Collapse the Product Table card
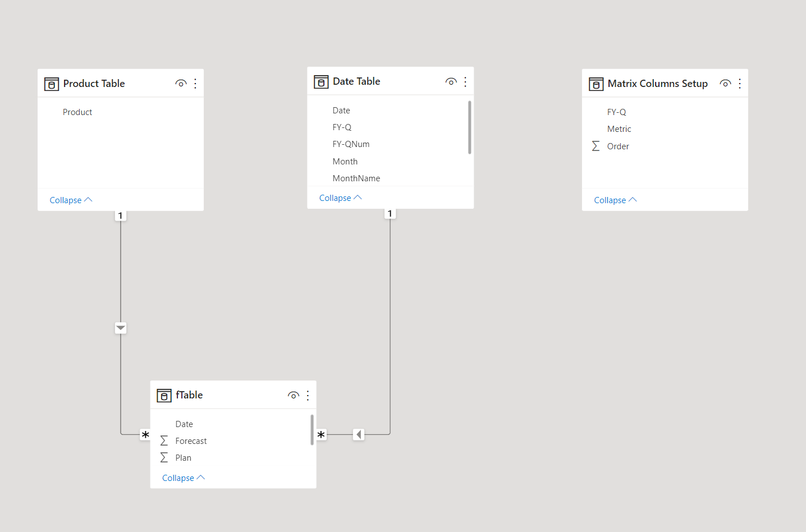The width and height of the screenshot is (806, 532). 71,200
